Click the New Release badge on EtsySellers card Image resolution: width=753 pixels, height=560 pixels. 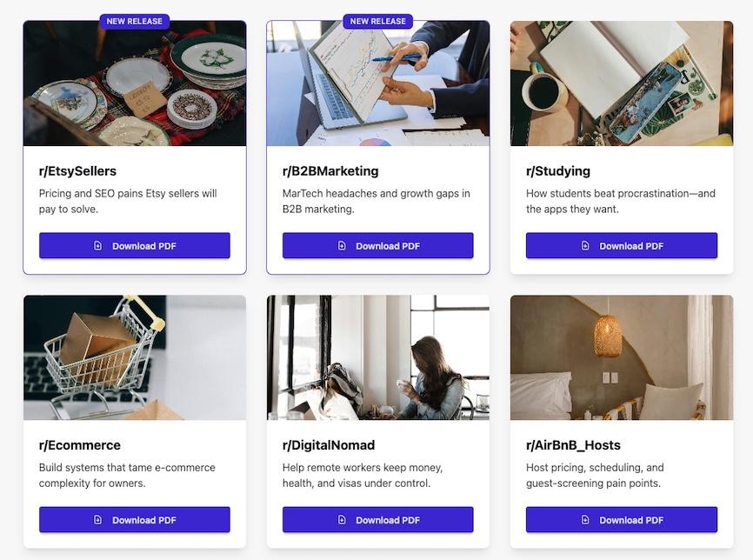pyautogui.click(x=135, y=21)
